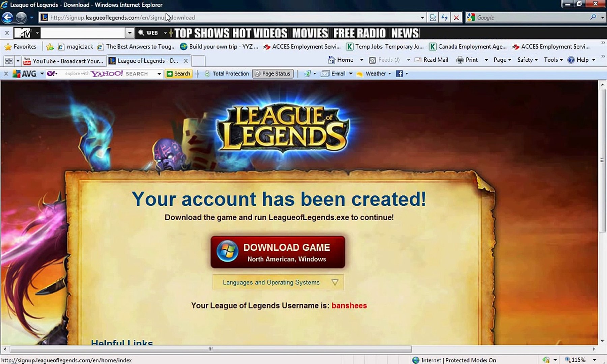Click the Page Status button
This screenshot has height=364, width=607.
click(x=273, y=74)
